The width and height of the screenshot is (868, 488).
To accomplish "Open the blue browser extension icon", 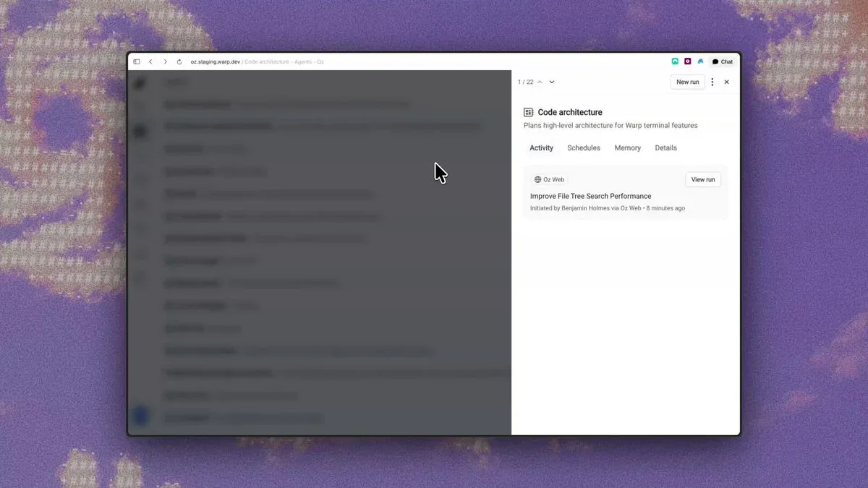I will pos(700,61).
